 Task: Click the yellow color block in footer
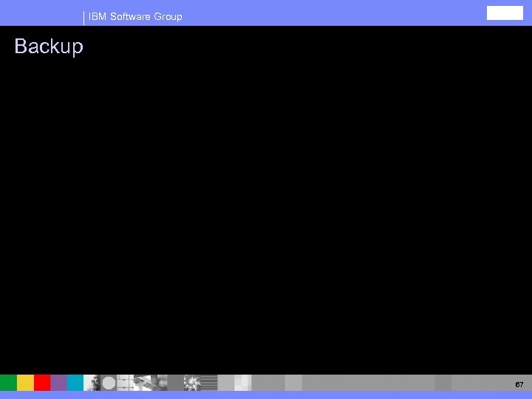point(25,383)
